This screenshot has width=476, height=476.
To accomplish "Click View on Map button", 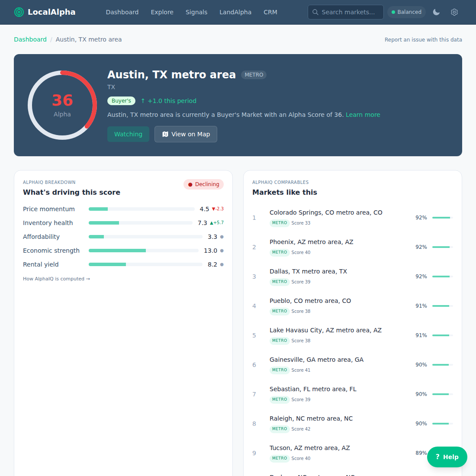I will pos(186,134).
